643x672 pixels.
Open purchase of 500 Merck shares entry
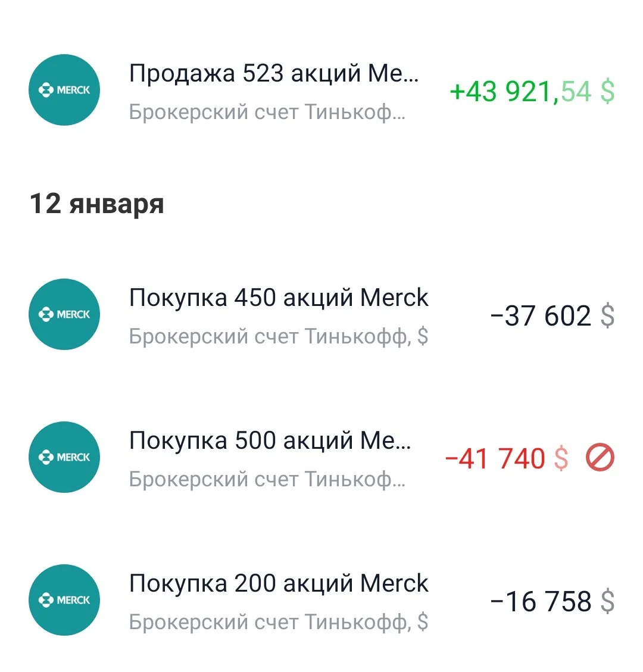coord(321,457)
